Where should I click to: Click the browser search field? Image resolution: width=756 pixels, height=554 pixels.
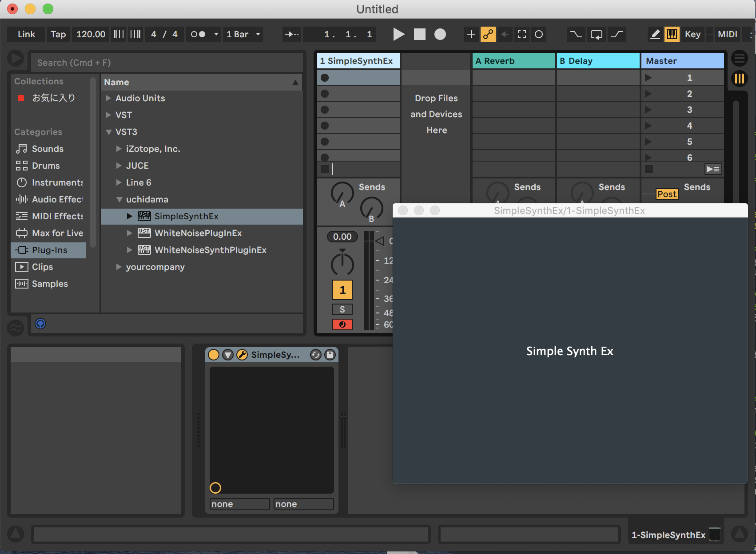167,62
